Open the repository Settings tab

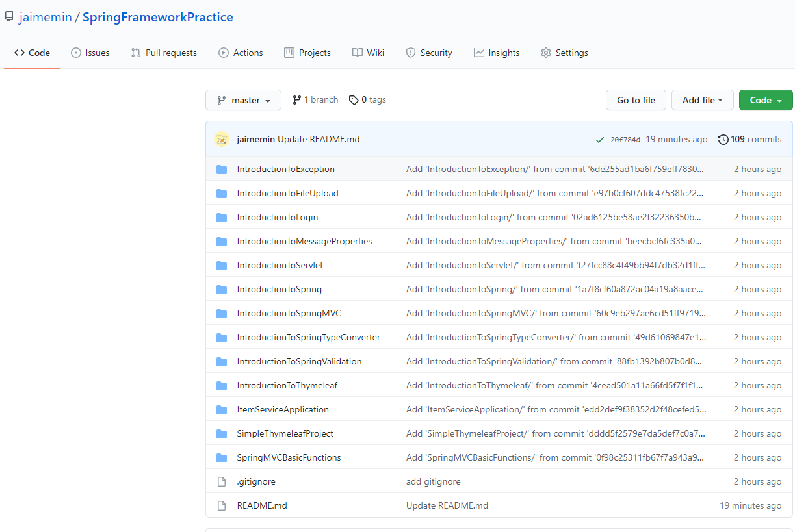(x=564, y=53)
